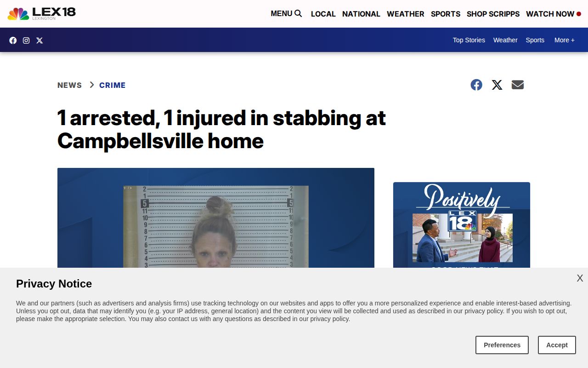The width and height of the screenshot is (588, 368).
Task: Open the Positively LEX 18 promo banner
Action: click(x=462, y=225)
